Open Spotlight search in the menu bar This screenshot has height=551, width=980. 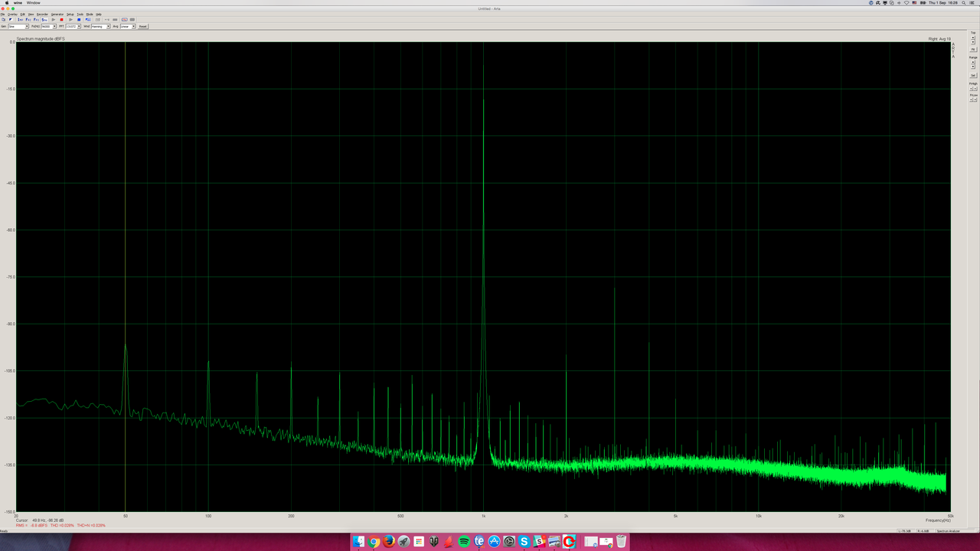tap(963, 2)
